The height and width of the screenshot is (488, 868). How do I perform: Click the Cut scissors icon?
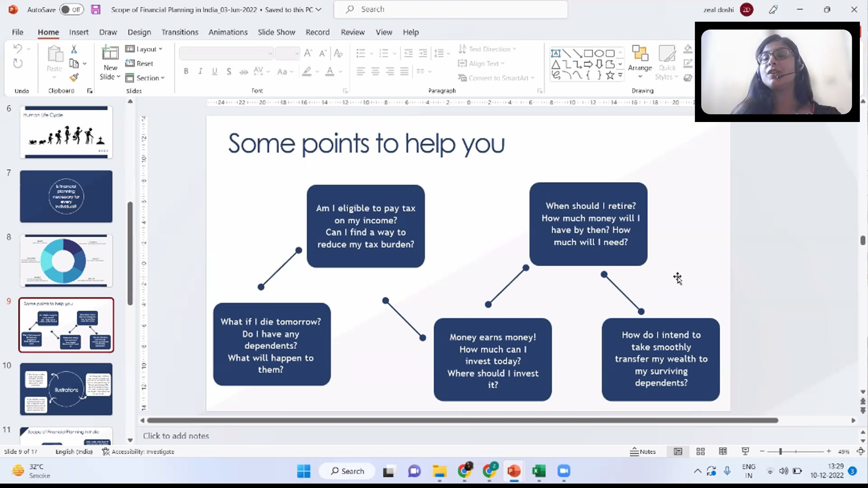pos(74,49)
